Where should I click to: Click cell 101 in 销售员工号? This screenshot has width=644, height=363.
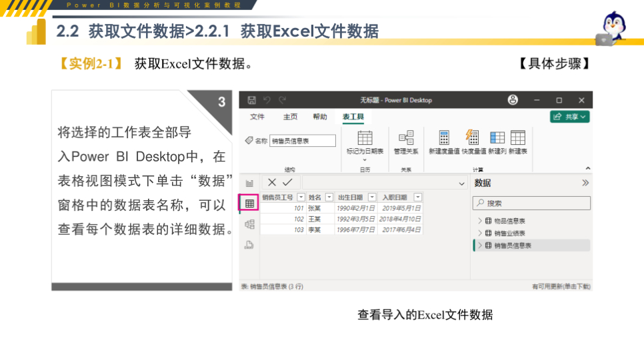[x=283, y=208]
